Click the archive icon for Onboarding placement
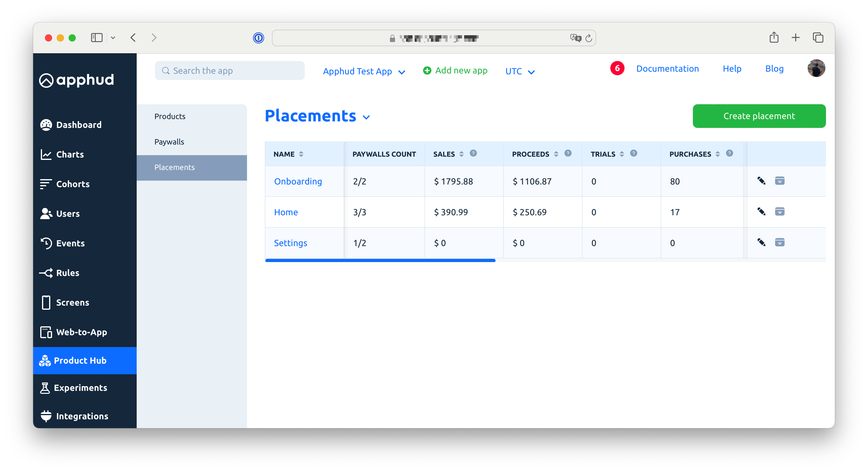Image resolution: width=868 pixels, height=472 pixels. pos(780,181)
